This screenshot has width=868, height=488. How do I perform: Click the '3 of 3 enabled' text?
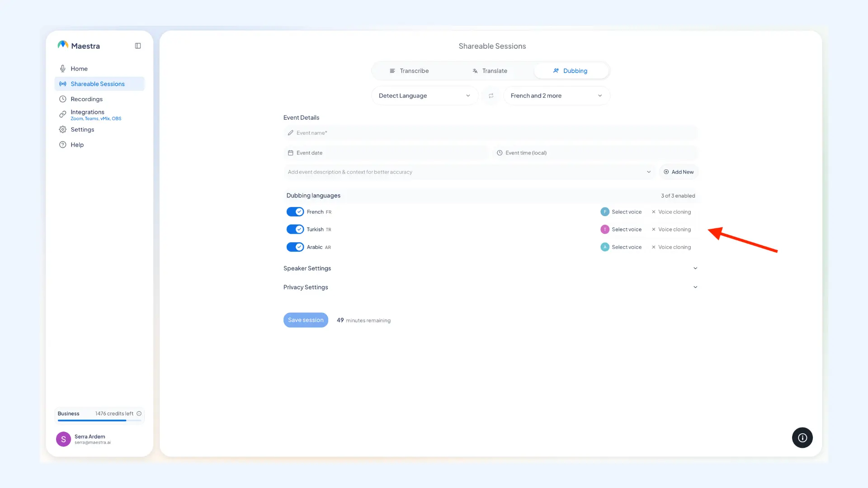click(x=678, y=196)
